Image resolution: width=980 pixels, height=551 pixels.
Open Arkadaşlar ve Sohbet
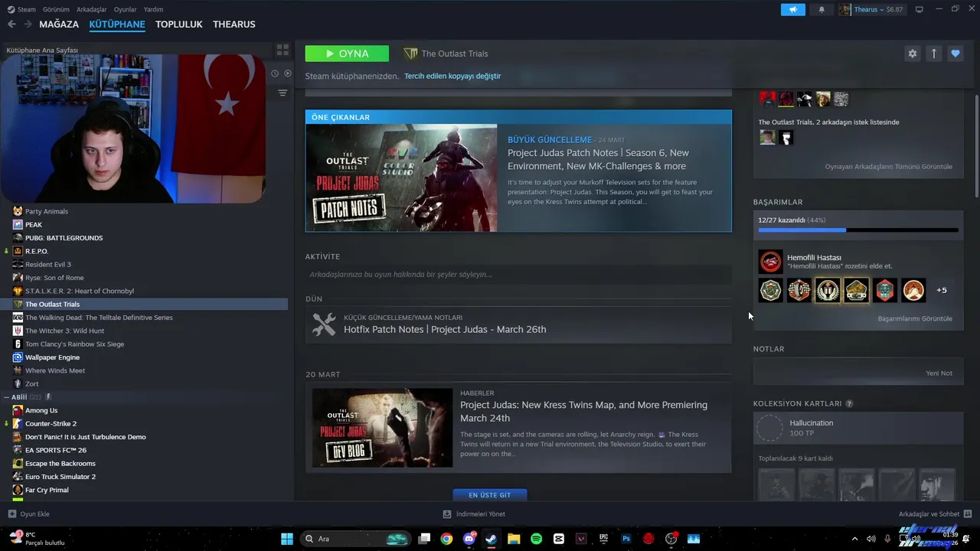pos(935,514)
